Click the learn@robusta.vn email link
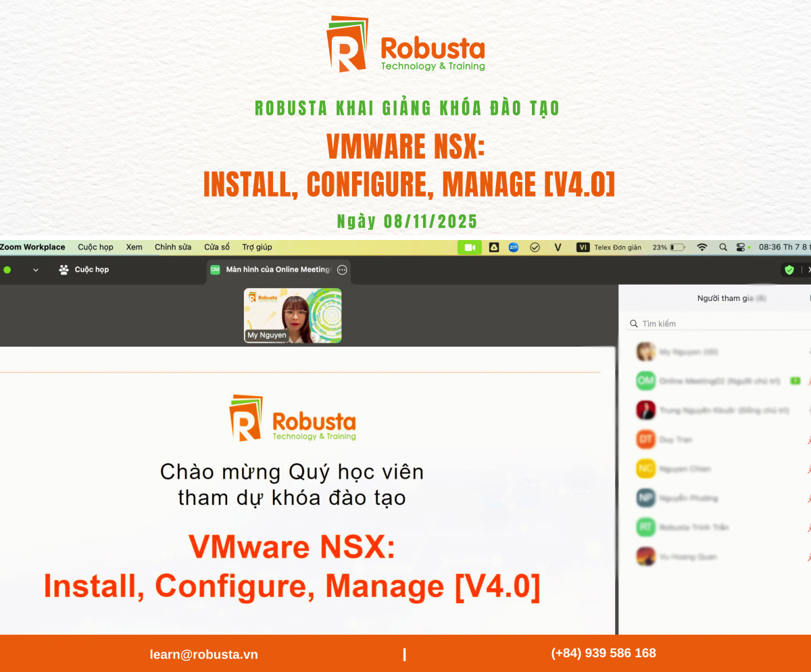Image resolution: width=811 pixels, height=672 pixels. pos(203,654)
